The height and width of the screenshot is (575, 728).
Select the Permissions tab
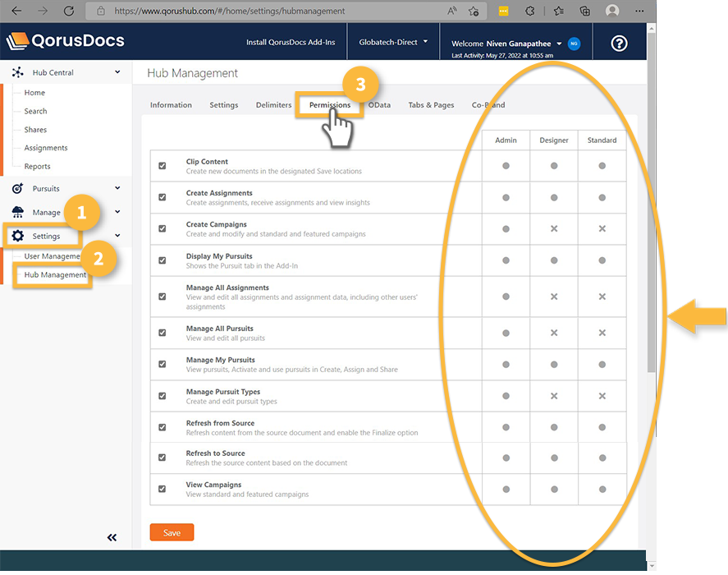[330, 105]
